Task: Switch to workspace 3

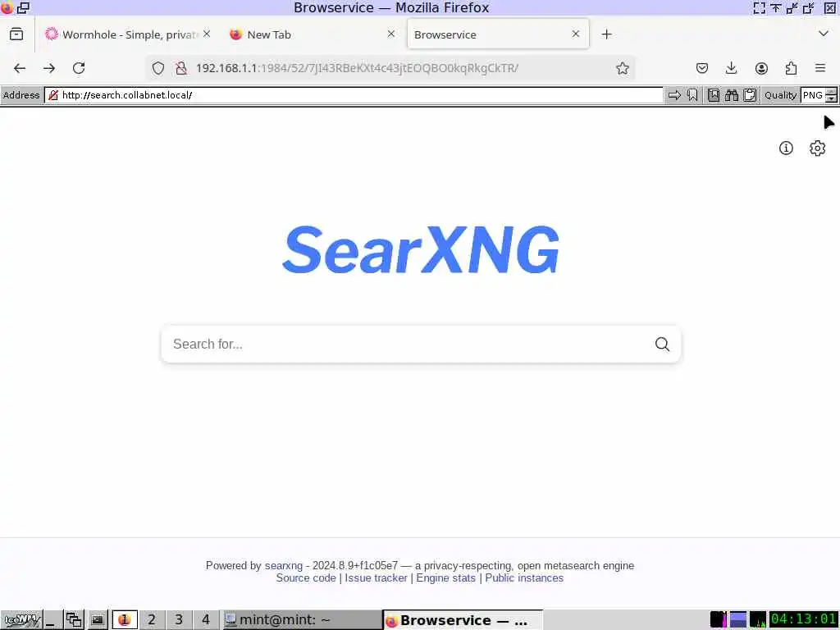Action: click(179, 620)
